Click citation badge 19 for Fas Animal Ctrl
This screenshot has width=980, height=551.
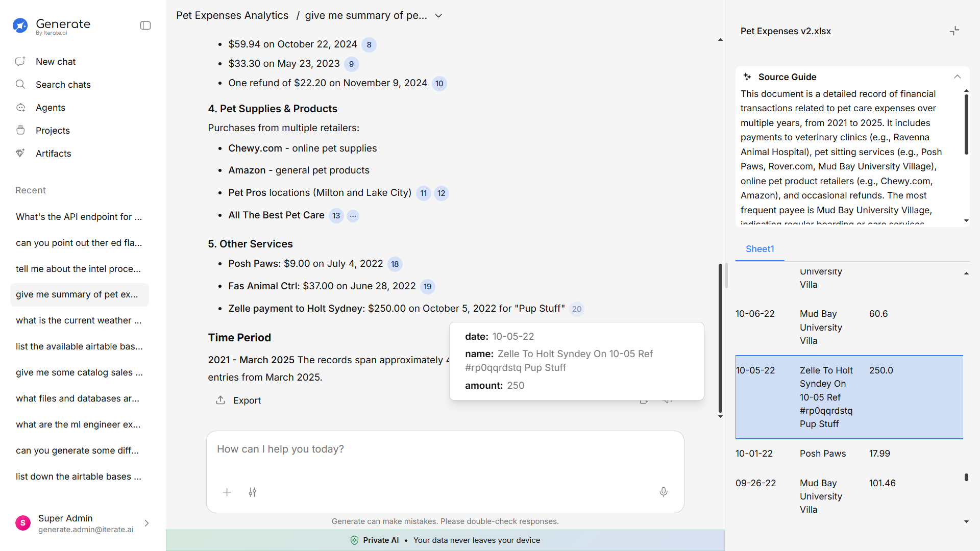(x=427, y=287)
